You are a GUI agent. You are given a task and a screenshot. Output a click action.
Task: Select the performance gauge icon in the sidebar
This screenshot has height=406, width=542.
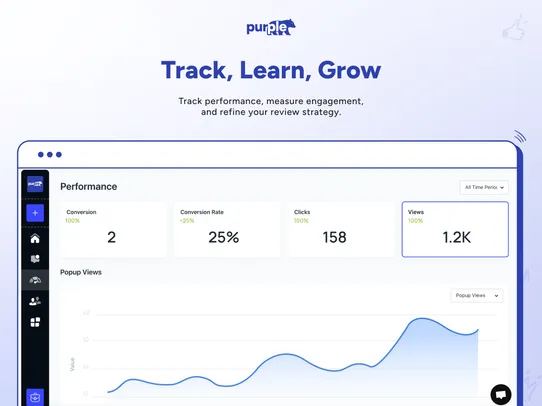(x=35, y=280)
